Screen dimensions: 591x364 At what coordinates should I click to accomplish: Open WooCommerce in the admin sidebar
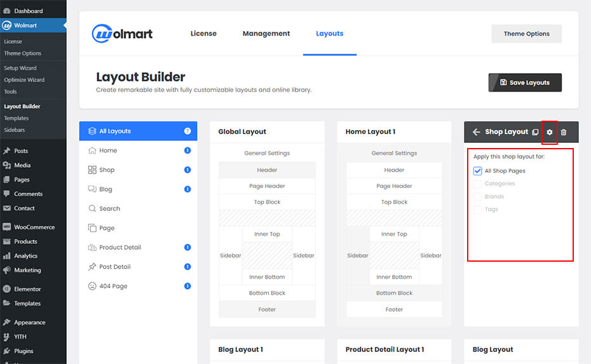[x=34, y=227]
